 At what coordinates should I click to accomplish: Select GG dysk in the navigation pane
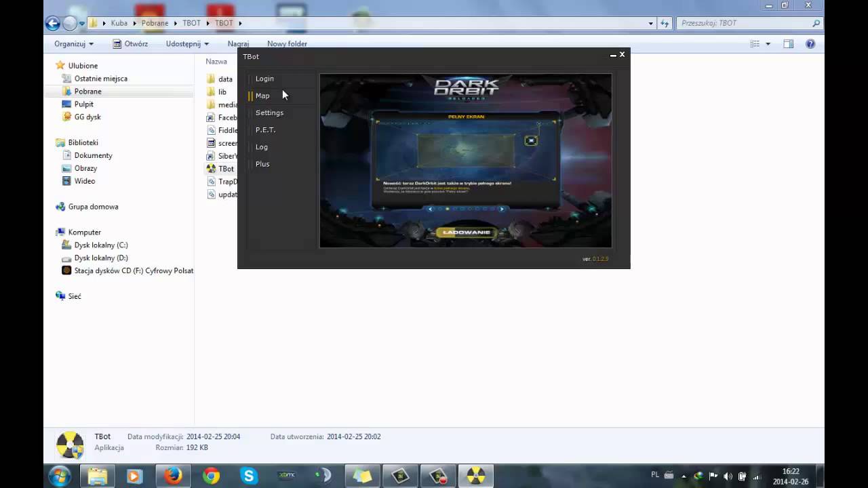tap(87, 117)
